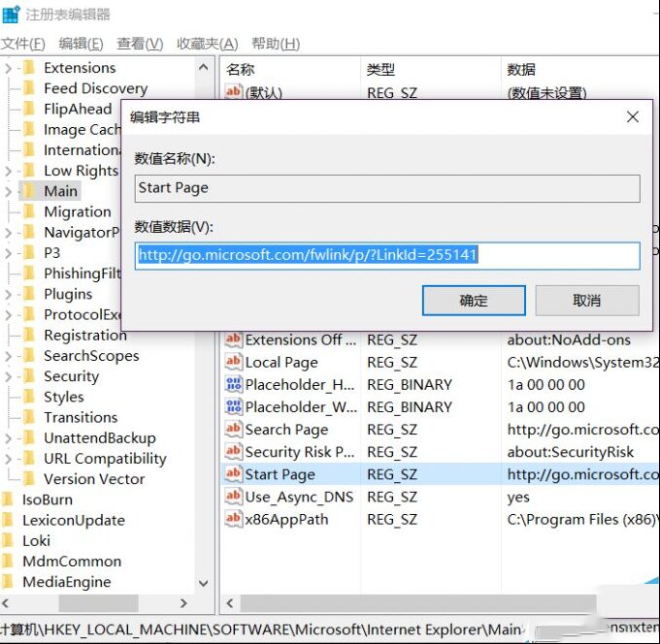Expand the Security tree node
660x644 pixels.
(8, 376)
